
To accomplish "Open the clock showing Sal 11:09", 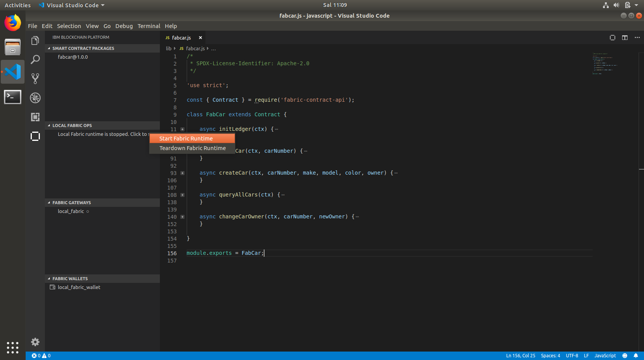I will (x=335, y=5).
